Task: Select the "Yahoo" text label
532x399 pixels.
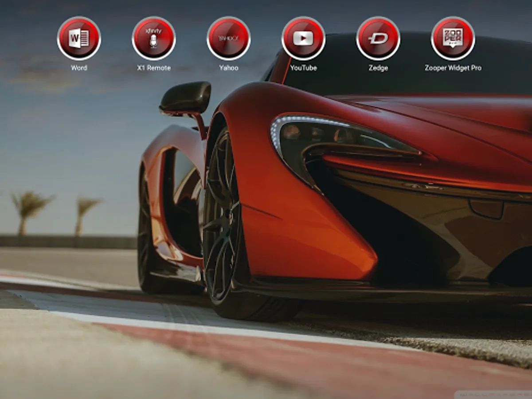Action: 229,68
